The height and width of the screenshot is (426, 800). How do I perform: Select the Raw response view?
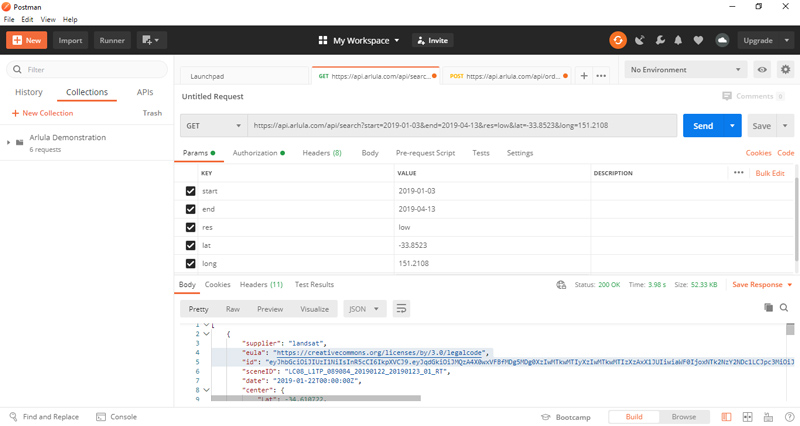point(233,309)
